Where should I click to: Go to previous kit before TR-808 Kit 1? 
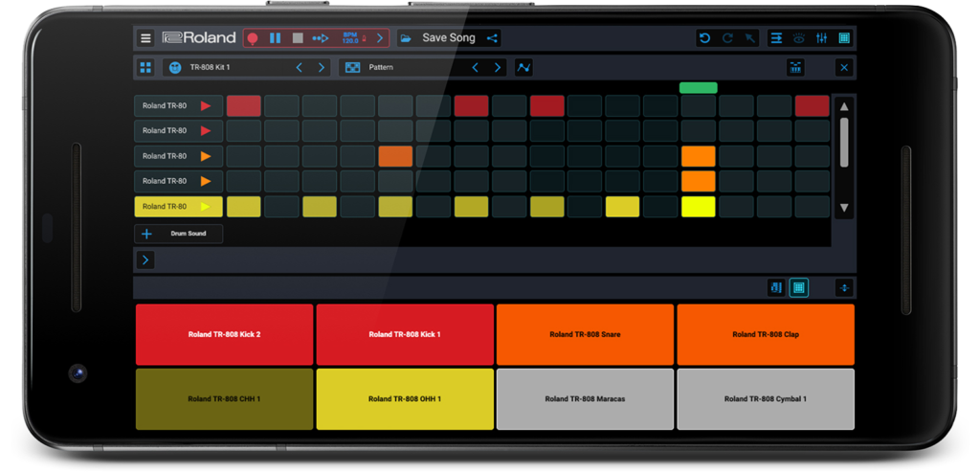[x=299, y=68]
